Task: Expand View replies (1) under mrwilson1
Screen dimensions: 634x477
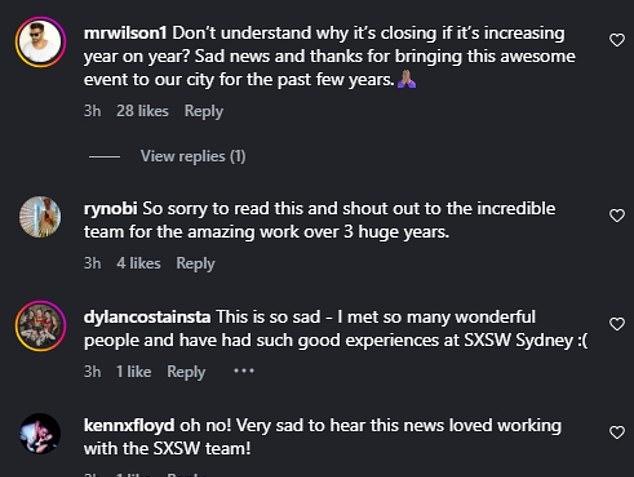Action: click(x=193, y=156)
